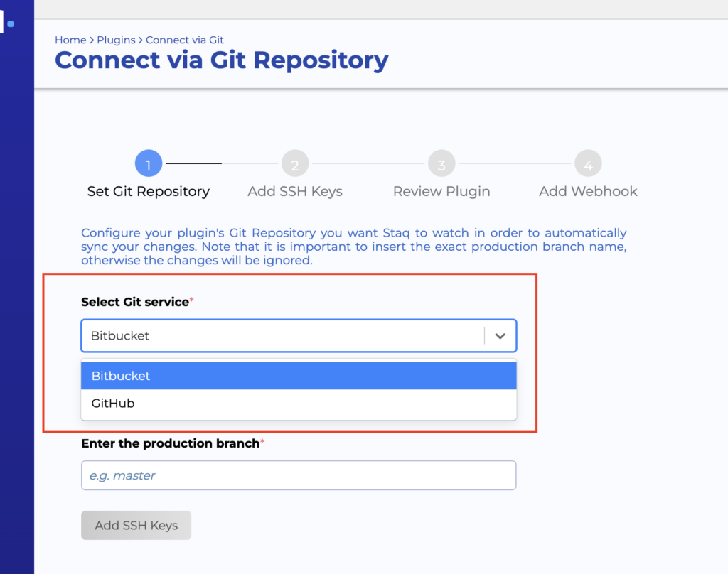Open the Plugins breadcrumb link

click(x=116, y=40)
